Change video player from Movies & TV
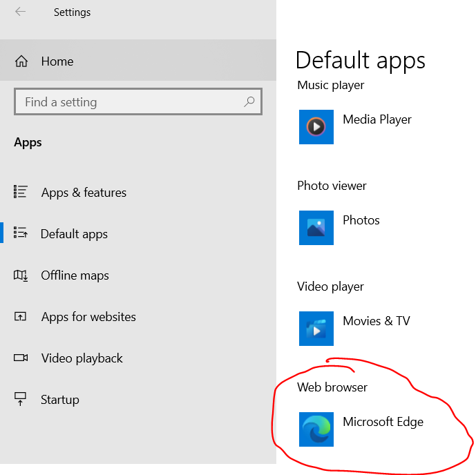 (x=377, y=320)
